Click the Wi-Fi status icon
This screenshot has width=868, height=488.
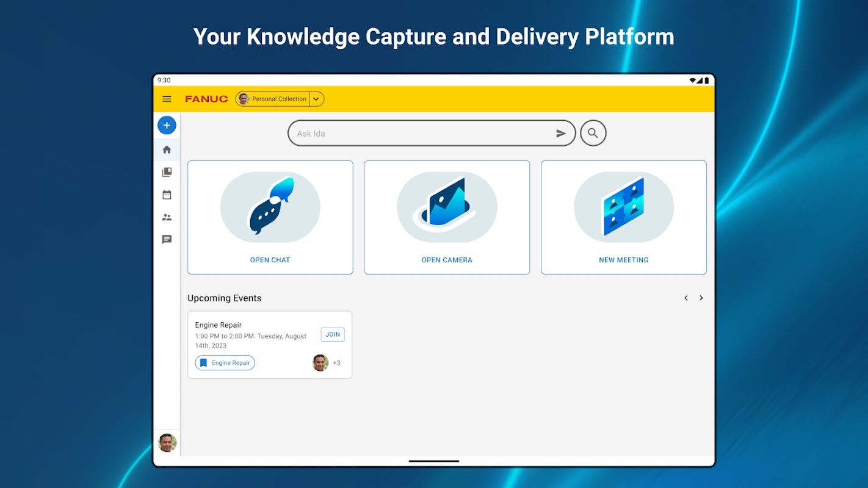(693, 80)
